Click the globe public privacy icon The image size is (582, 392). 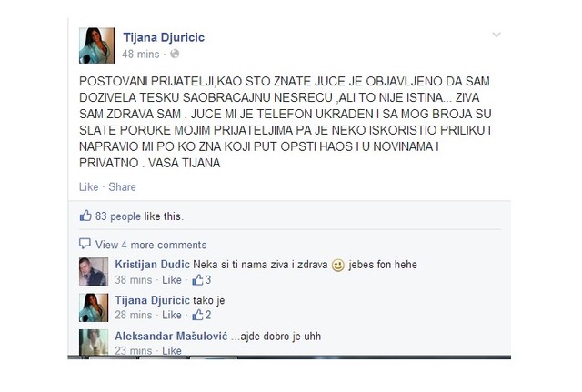pos(175,54)
